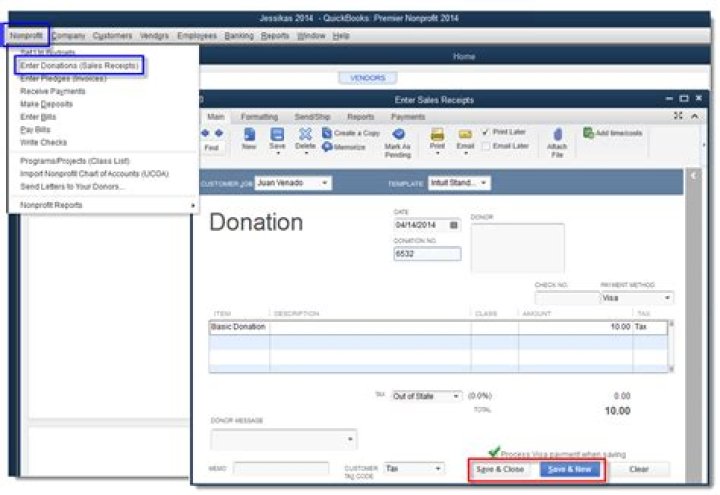
Task: Open the Window menu
Action: tap(311, 35)
